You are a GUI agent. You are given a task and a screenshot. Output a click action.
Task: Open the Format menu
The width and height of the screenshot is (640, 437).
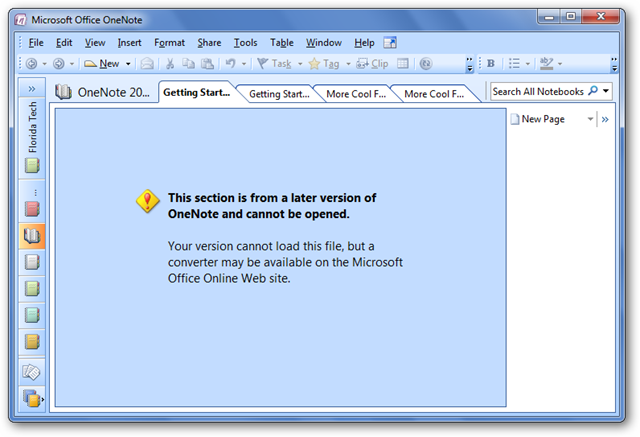point(169,43)
